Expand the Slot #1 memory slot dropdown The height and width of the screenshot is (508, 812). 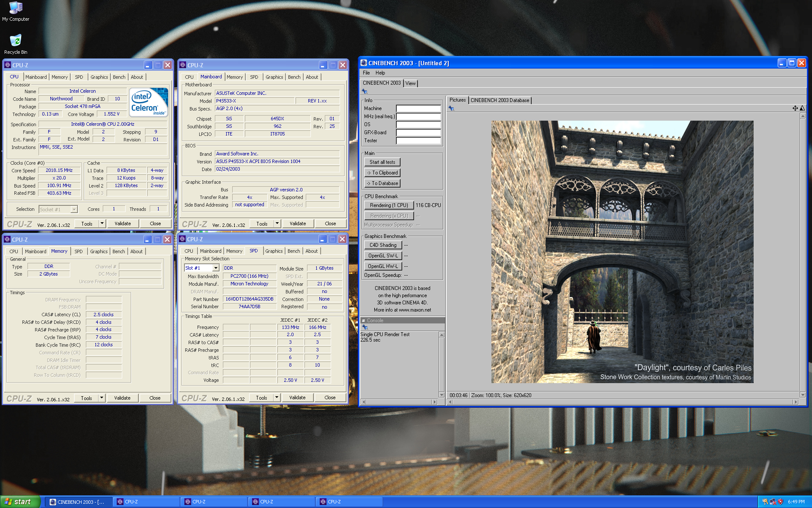(216, 268)
